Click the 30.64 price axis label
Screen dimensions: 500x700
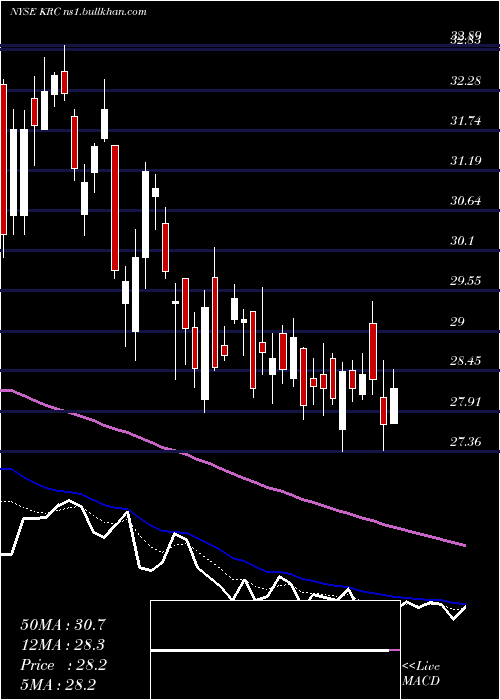click(x=466, y=200)
